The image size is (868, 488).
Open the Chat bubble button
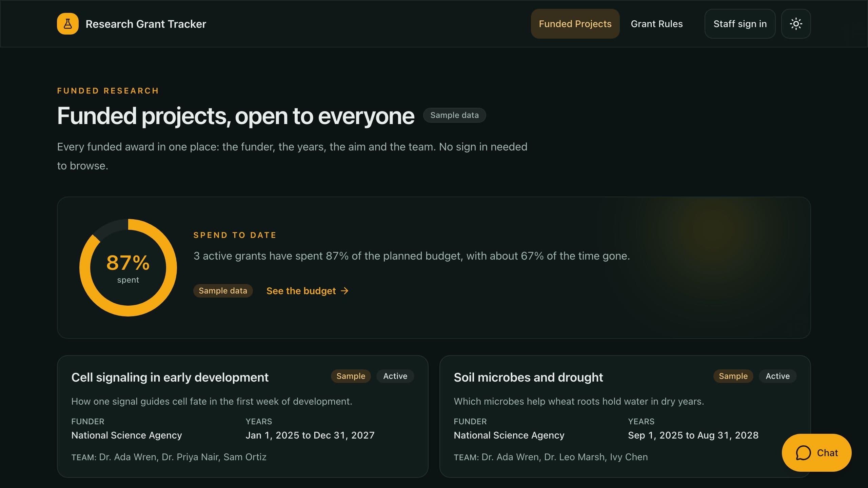pos(816,453)
